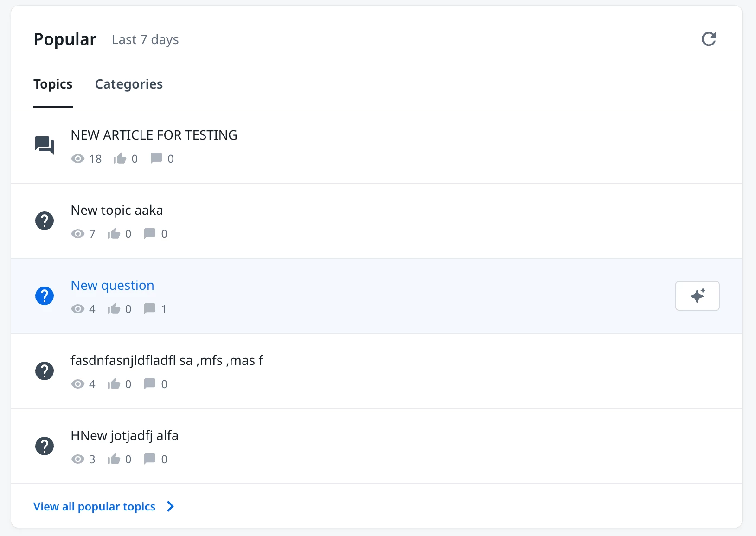Image resolution: width=756 pixels, height=536 pixels.
Task: Open the NEW ARTICLE FOR TESTING topic
Action: pos(154,135)
